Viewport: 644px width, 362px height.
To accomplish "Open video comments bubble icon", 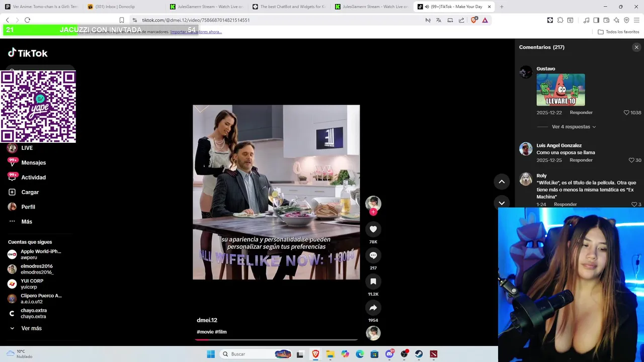I will pyautogui.click(x=373, y=255).
